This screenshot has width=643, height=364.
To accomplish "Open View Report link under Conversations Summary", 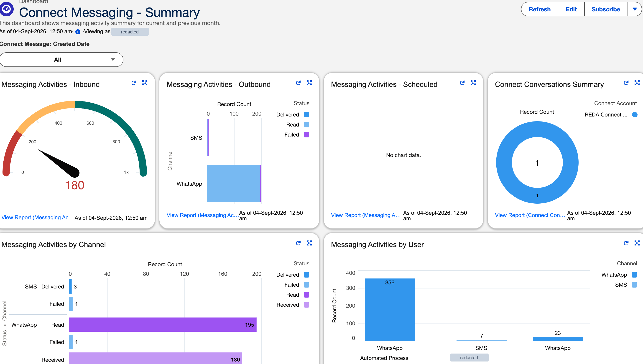I will [x=530, y=215].
